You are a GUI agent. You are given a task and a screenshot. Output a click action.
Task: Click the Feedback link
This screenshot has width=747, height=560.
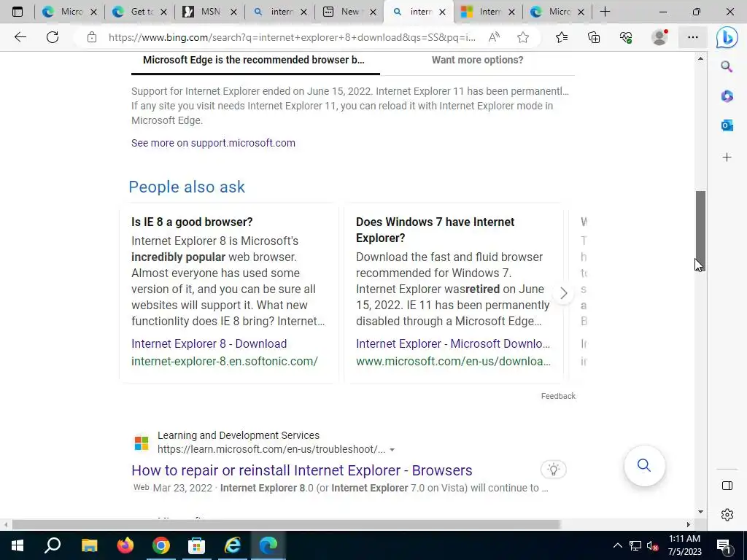coord(558,396)
